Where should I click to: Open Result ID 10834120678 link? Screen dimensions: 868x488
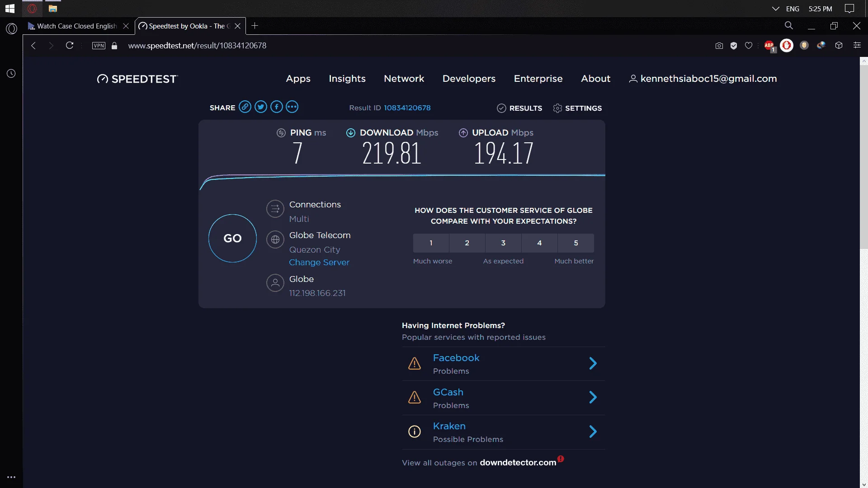tap(407, 108)
